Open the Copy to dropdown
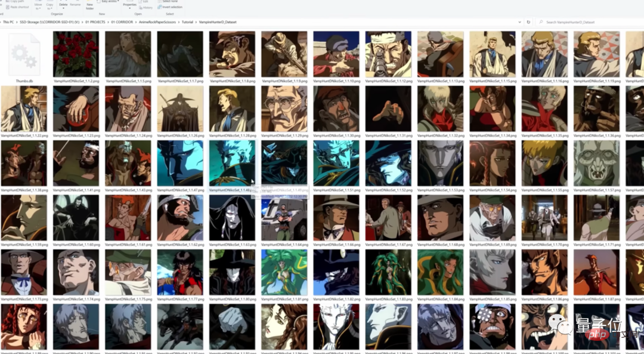 49,6
